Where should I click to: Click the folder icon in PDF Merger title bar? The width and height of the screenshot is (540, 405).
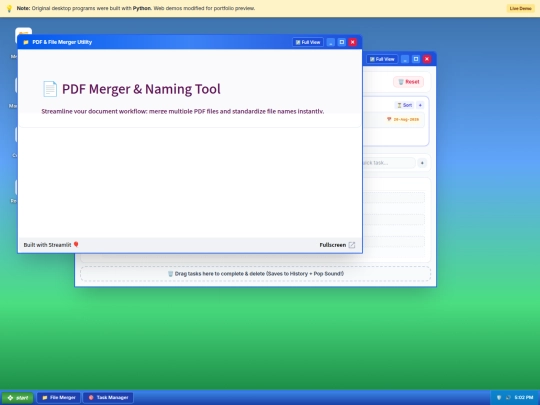pyautogui.click(x=26, y=42)
